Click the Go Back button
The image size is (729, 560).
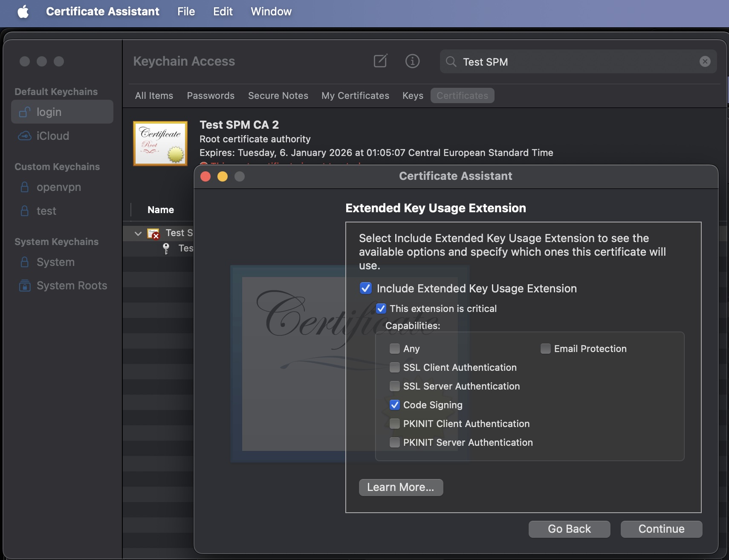(x=569, y=529)
